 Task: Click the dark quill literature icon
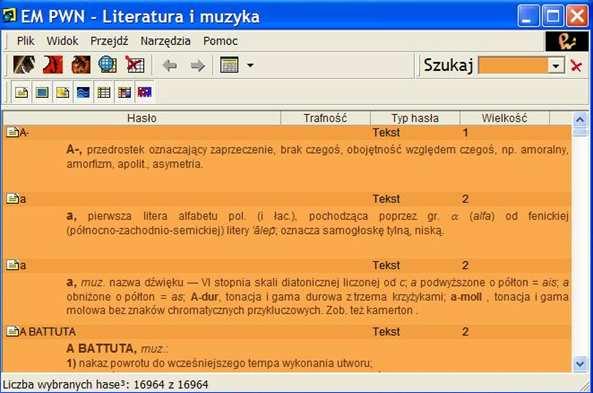point(24,65)
